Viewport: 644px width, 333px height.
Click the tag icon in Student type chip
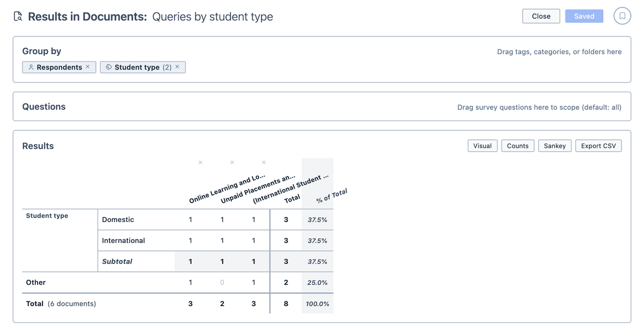(108, 67)
